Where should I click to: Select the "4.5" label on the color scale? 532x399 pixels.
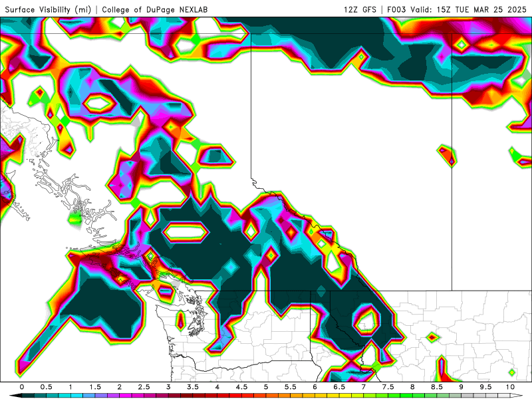coord(241,387)
